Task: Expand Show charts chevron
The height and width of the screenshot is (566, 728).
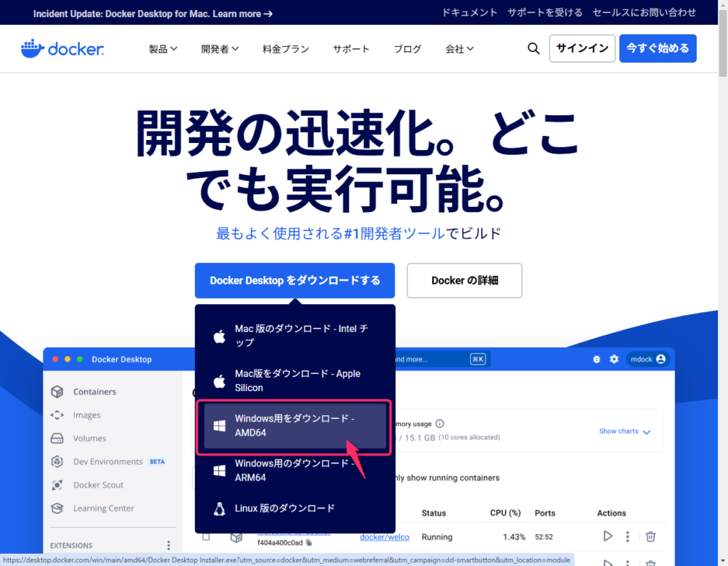Action: tap(646, 432)
